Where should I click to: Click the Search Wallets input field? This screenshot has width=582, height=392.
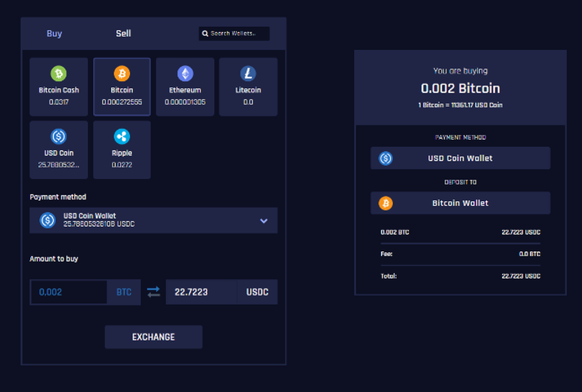(234, 33)
